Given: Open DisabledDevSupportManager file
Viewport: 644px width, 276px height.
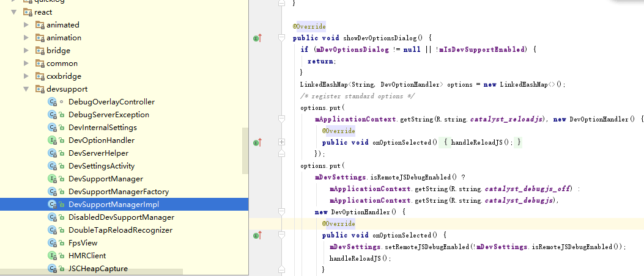Looking at the screenshot, I should (122, 217).
